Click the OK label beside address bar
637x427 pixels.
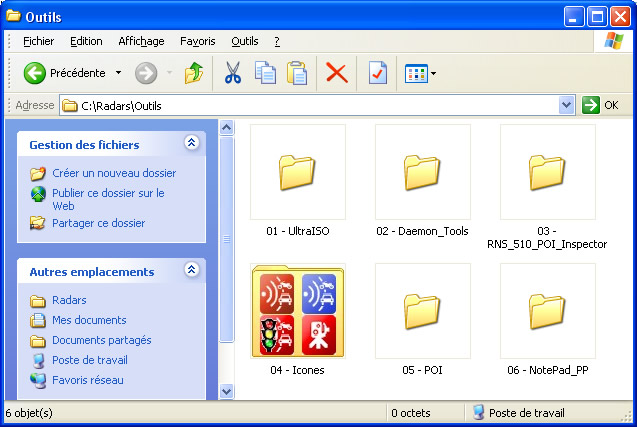(x=611, y=105)
